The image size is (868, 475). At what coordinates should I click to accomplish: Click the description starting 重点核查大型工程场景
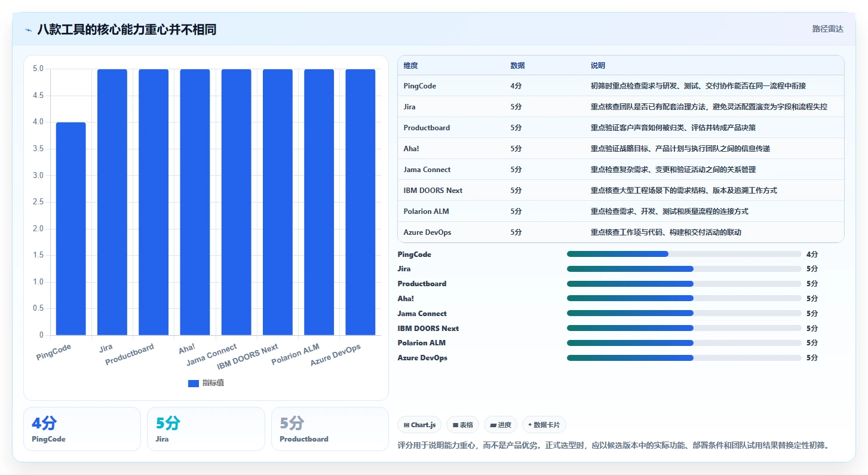(x=684, y=191)
